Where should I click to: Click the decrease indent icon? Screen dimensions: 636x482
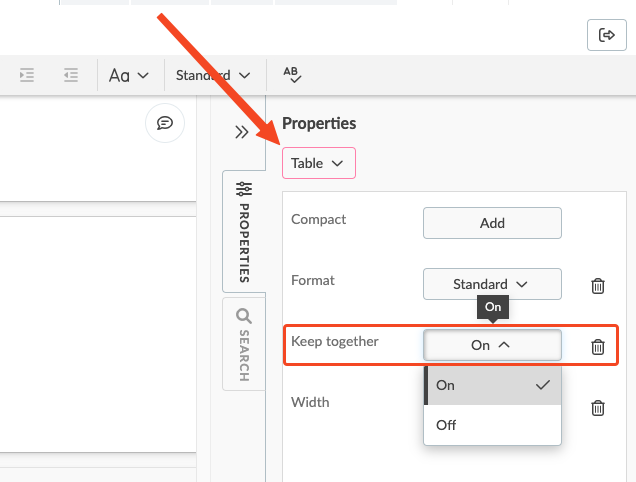pyautogui.click(x=71, y=75)
